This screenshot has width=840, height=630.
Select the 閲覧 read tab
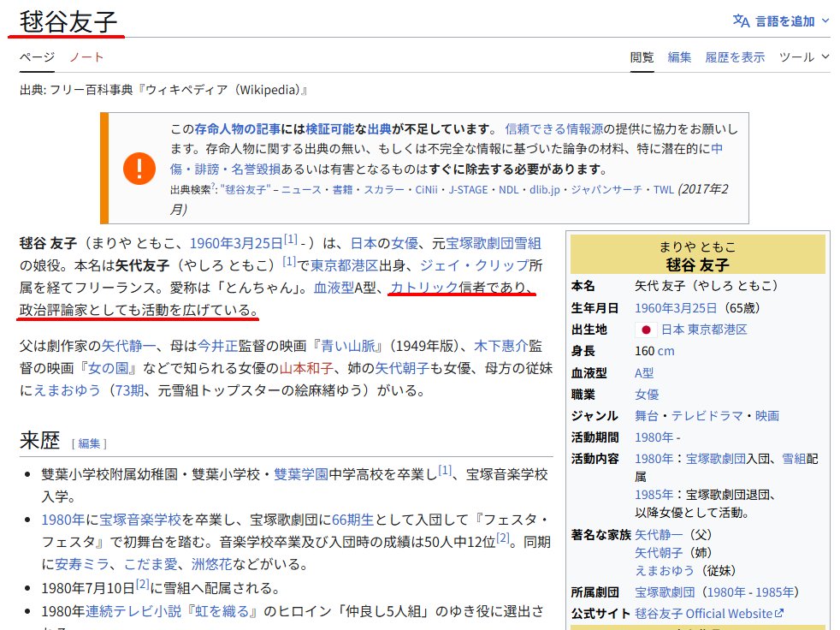pos(642,57)
